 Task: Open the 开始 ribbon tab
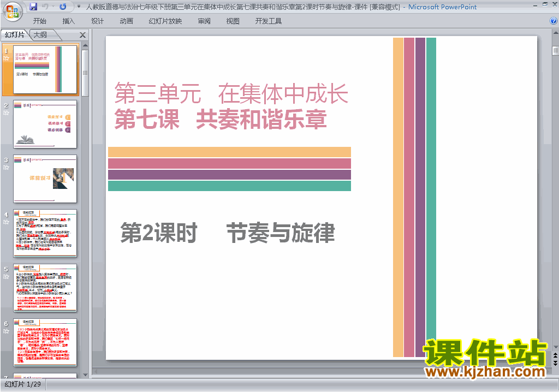pyautogui.click(x=39, y=21)
